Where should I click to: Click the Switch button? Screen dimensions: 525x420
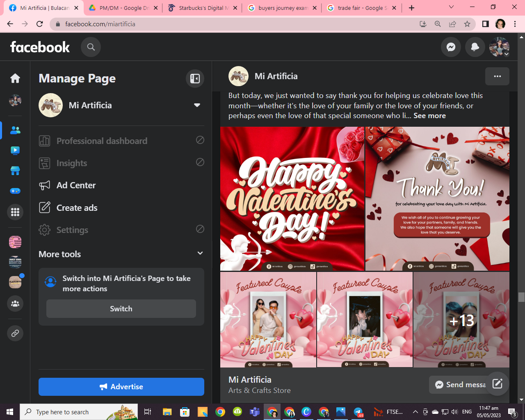(121, 309)
